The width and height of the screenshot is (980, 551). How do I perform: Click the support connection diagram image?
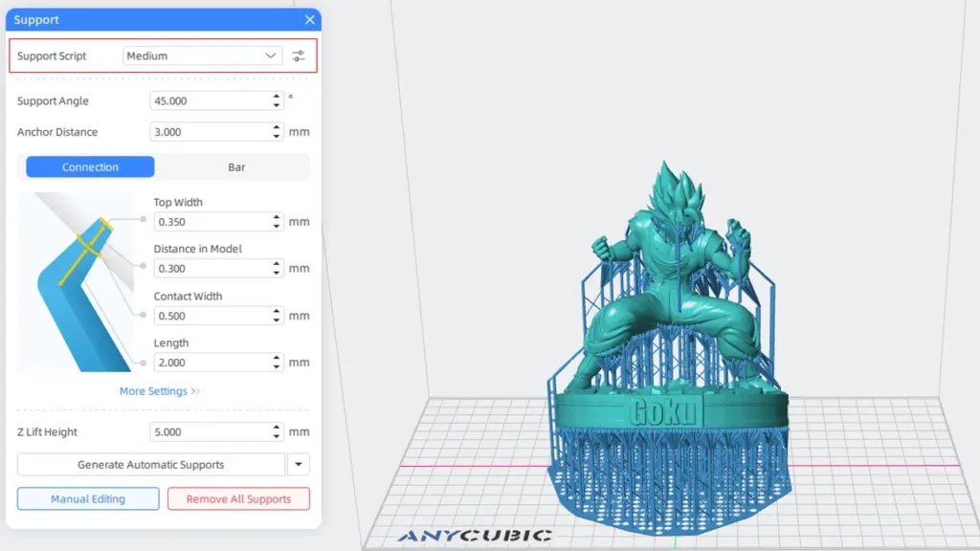[x=76, y=282]
